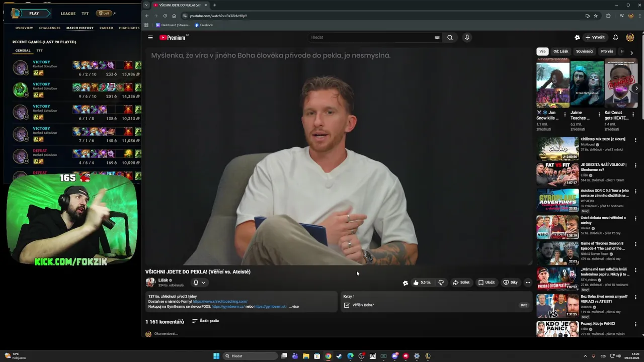Image resolution: width=644 pixels, height=362 pixels.
Task: Open the on-screen keyboard in YouTube search
Action: [437, 37]
